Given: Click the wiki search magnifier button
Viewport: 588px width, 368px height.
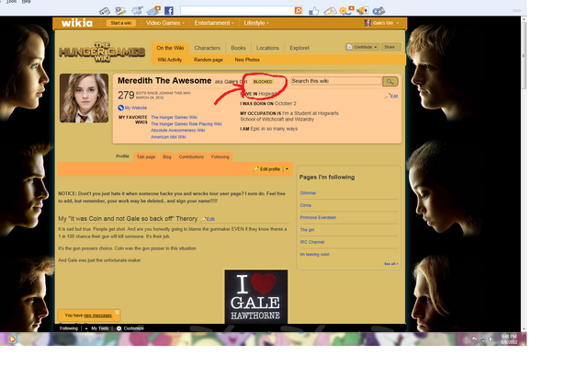Looking at the screenshot, I should 390,82.
